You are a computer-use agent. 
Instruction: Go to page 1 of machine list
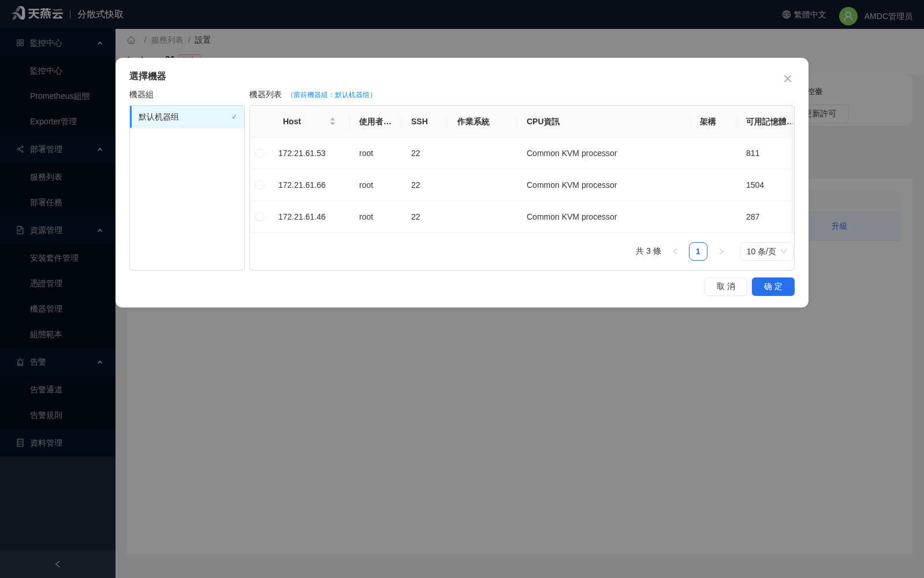[698, 251]
